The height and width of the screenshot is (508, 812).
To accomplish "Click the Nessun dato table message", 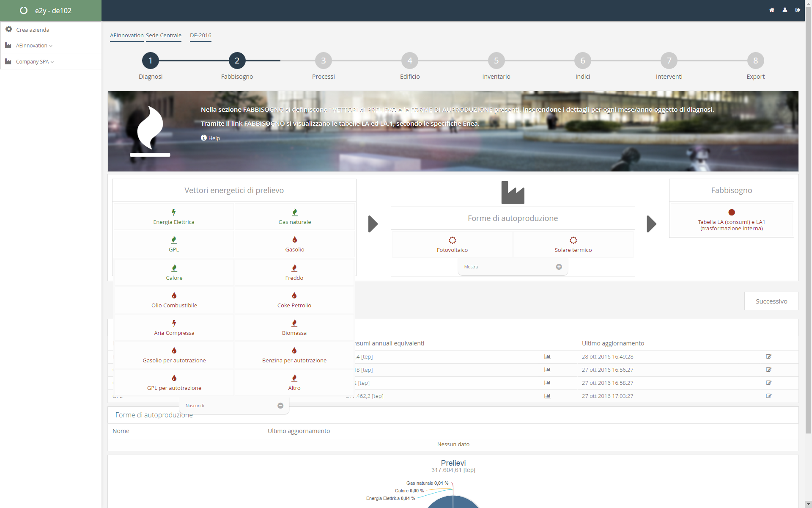I will [x=453, y=444].
